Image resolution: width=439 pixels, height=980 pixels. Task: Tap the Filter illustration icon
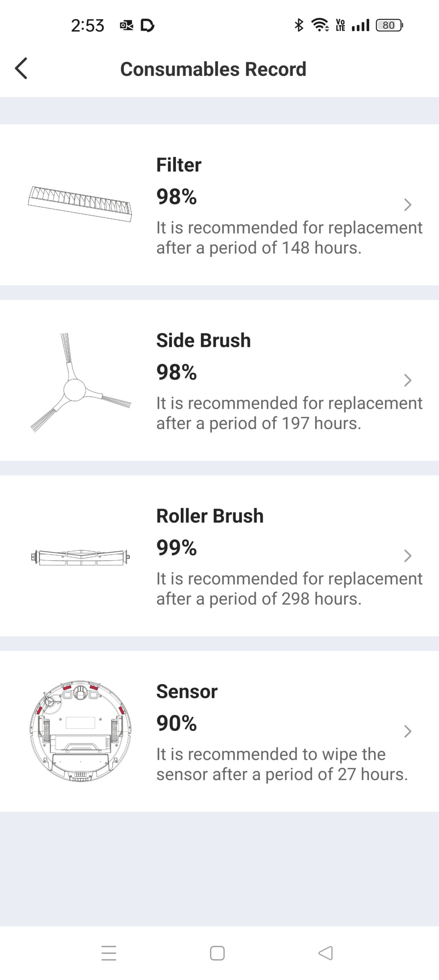[80, 204]
